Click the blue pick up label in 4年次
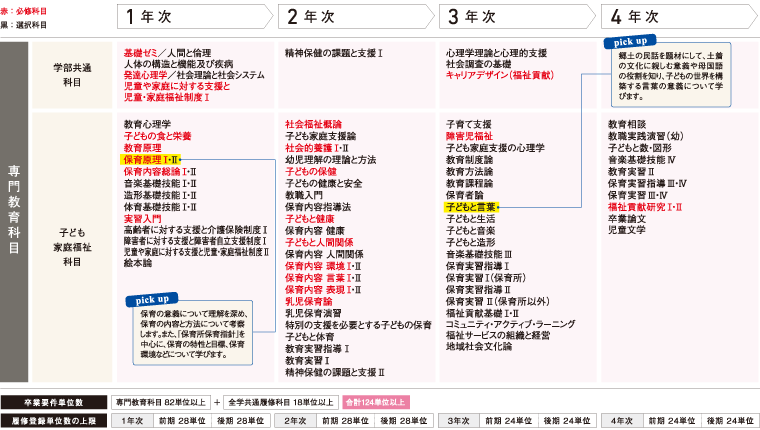 click(630, 42)
